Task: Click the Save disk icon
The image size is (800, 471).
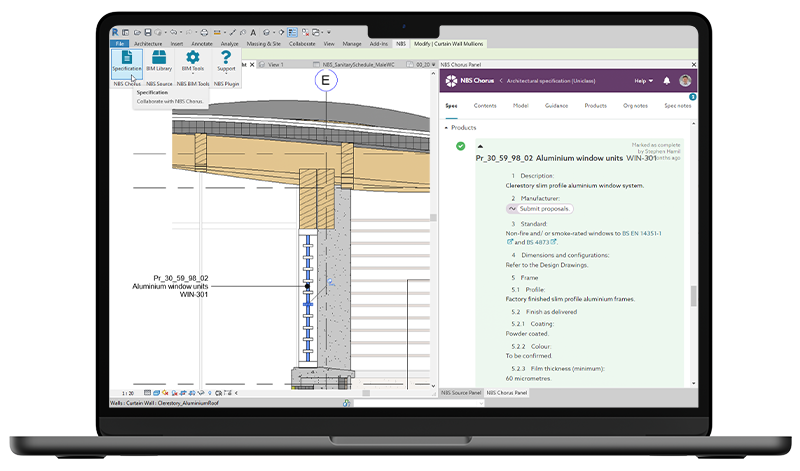Action: pyautogui.click(x=147, y=32)
